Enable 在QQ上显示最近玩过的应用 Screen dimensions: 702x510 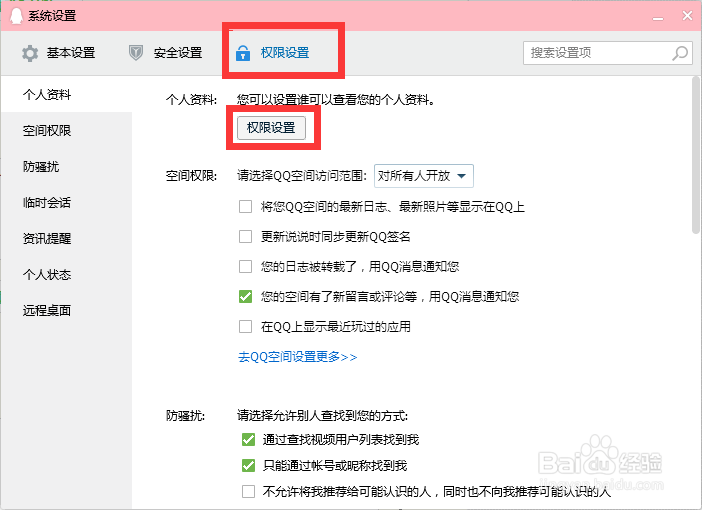coord(245,326)
